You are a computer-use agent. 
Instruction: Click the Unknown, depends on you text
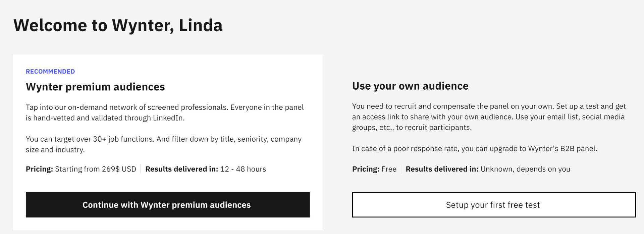pyautogui.click(x=525, y=169)
